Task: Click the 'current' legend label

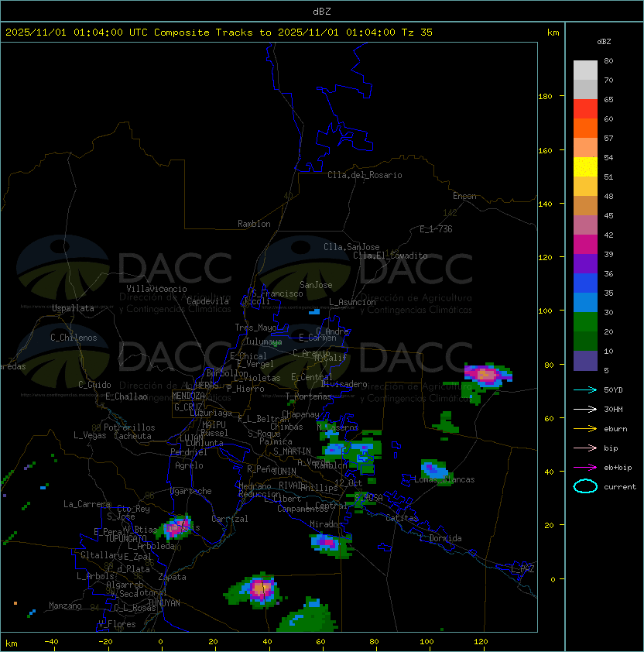Action: (x=620, y=487)
